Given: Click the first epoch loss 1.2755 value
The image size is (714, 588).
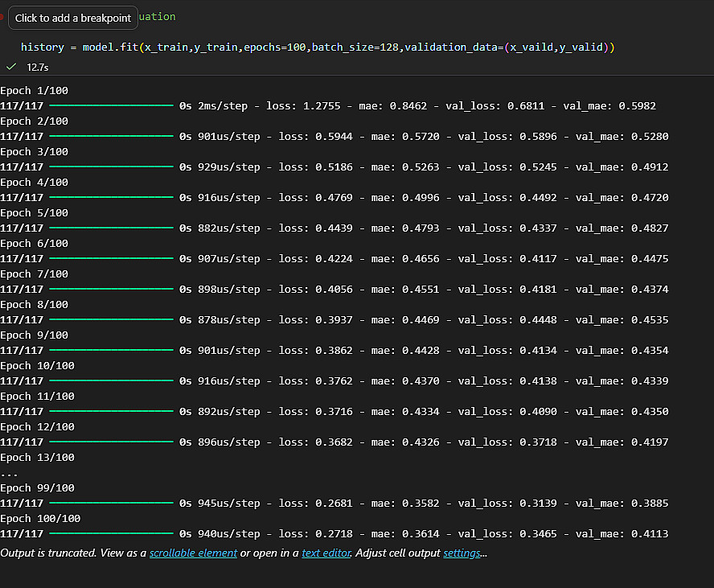Looking at the screenshot, I should [x=322, y=106].
